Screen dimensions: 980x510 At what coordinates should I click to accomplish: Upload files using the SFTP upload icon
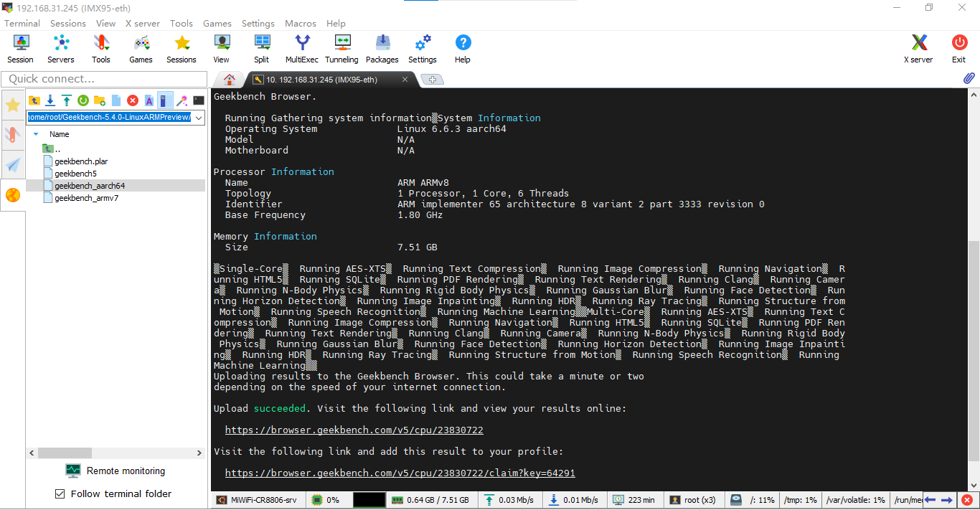tap(67, 100)
